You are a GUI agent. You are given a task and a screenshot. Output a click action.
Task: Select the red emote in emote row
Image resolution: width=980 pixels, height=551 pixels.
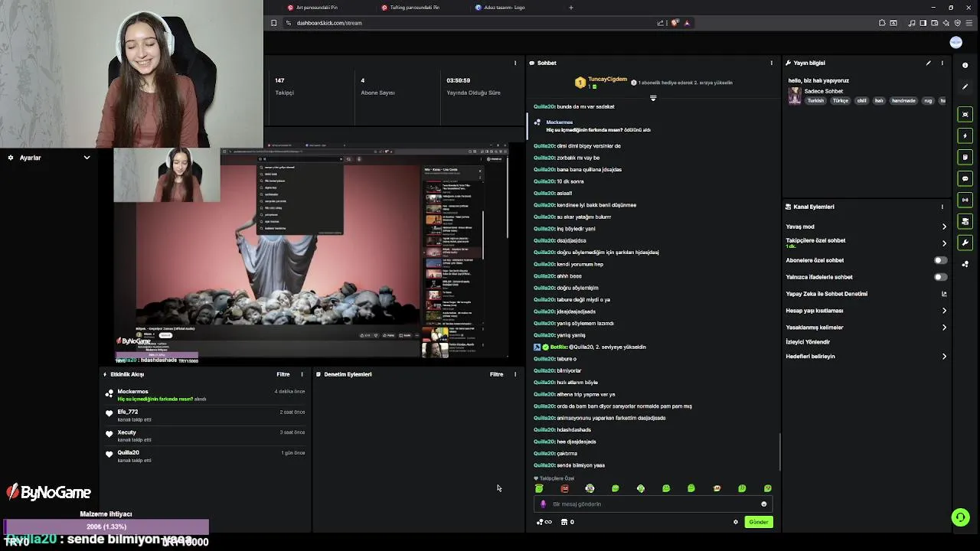(564, 488)
